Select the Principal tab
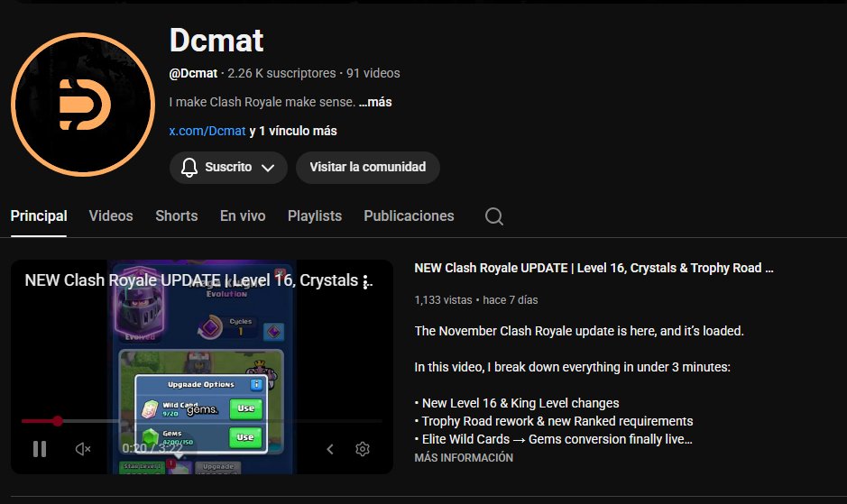 click(39, 216)
